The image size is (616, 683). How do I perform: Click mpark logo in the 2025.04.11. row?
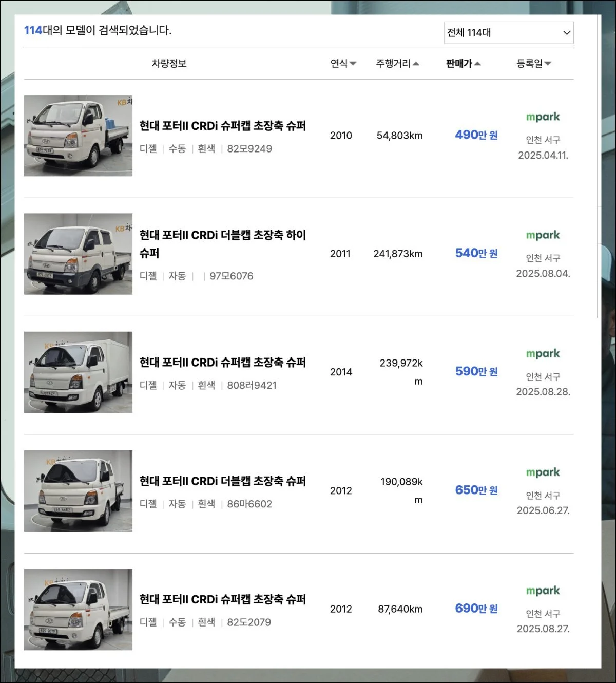(543, 117)
